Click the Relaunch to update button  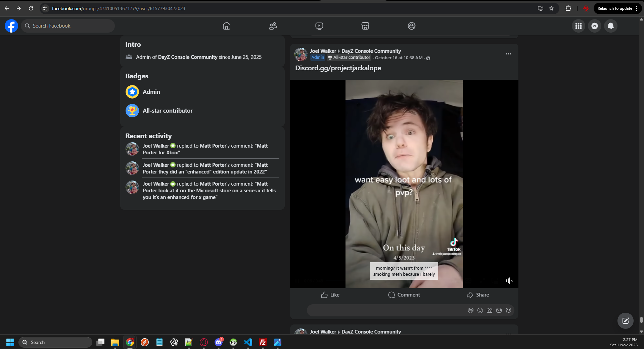615,8
